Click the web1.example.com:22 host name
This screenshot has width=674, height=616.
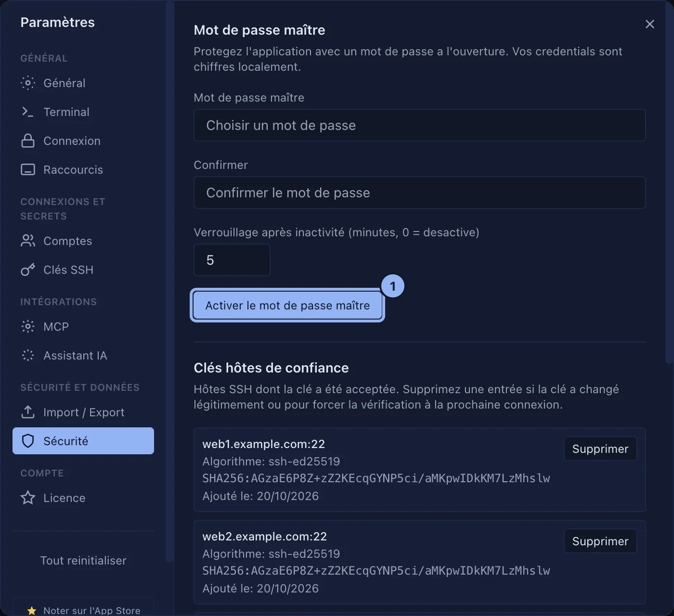pos(264,444)
